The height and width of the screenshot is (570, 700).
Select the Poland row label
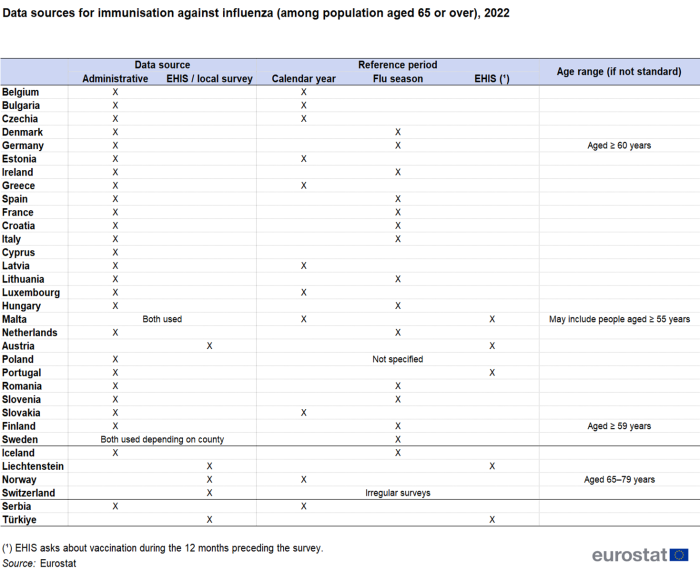[x=18, y=359]
